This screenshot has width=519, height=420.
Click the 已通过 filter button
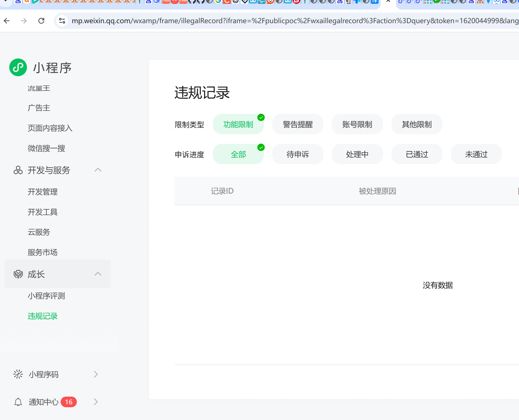[x=417, y=154]
